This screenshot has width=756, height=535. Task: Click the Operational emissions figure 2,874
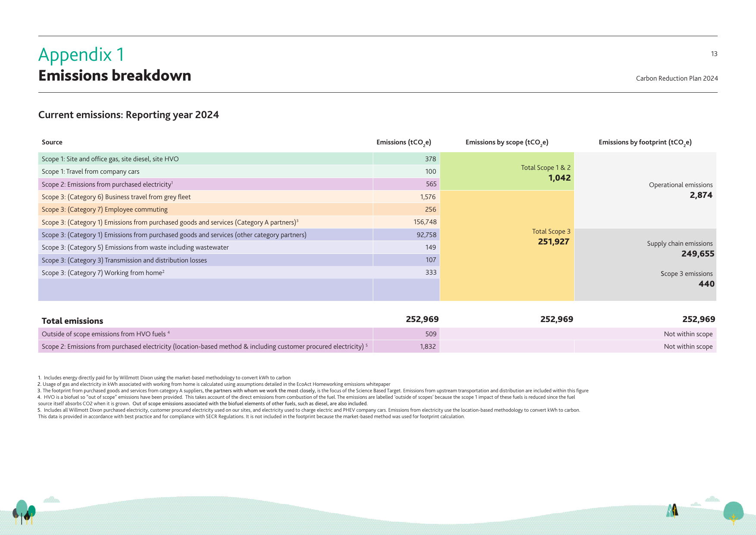click(701, 195)
